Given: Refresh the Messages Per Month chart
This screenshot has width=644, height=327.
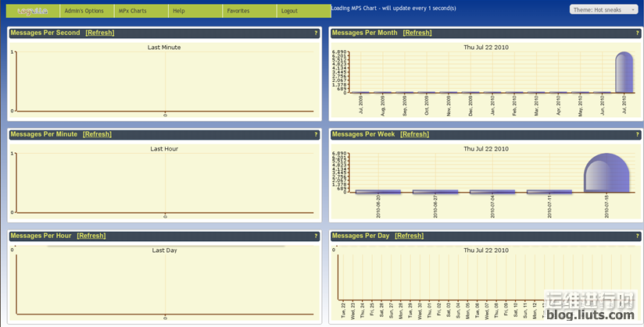Looking at the screenshot, I should [x=417, y=33].
